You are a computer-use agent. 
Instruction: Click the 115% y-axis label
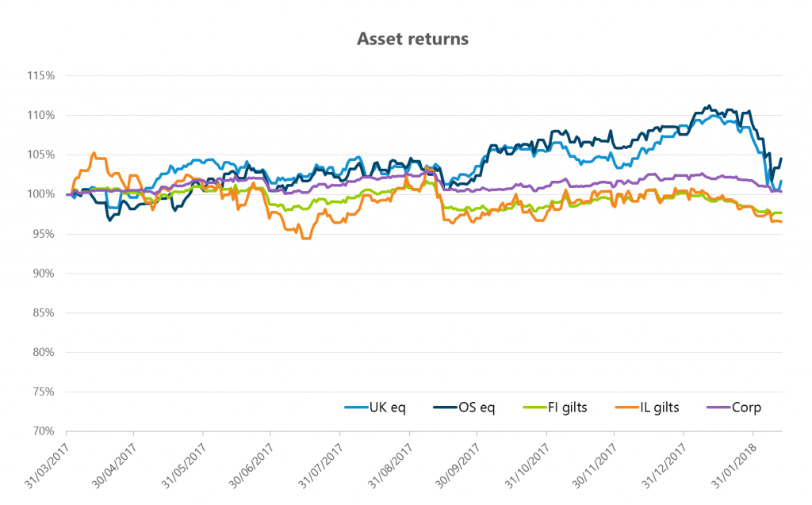tap(40, 76)
